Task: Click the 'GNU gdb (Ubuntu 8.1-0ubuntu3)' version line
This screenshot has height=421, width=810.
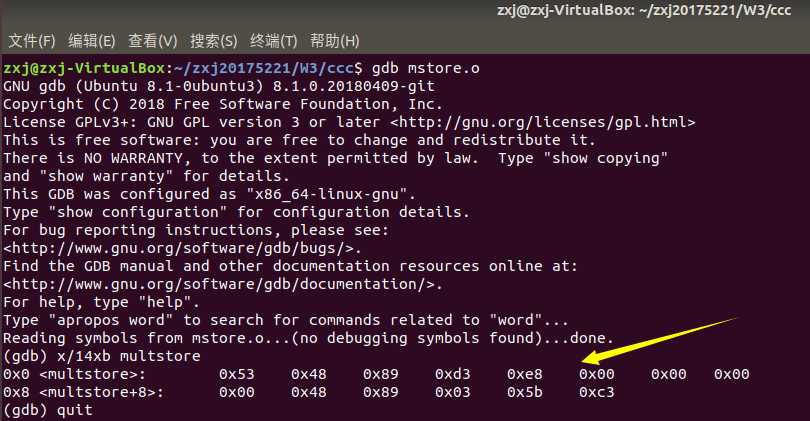Action: click(219, 86)
